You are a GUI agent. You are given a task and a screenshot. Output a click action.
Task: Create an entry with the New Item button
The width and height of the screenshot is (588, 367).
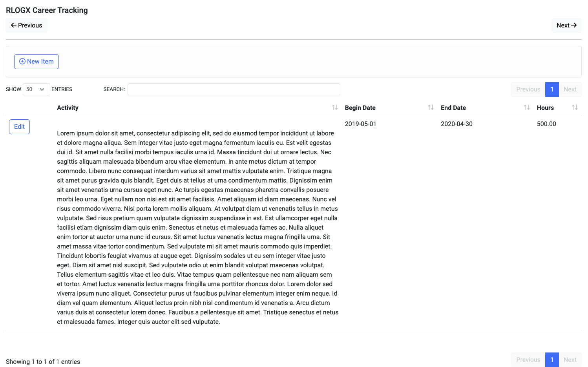[x=37, y=62]
